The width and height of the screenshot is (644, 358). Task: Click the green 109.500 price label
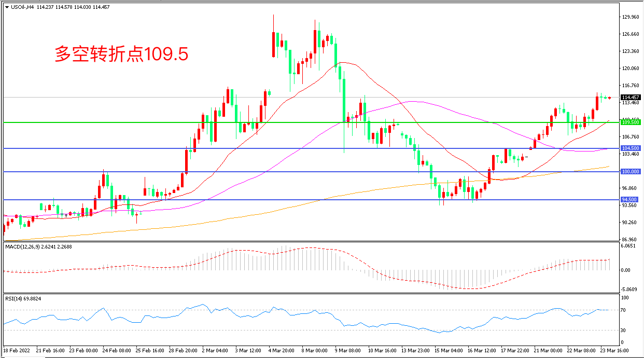pyautogui.click(x=631, y=122)
